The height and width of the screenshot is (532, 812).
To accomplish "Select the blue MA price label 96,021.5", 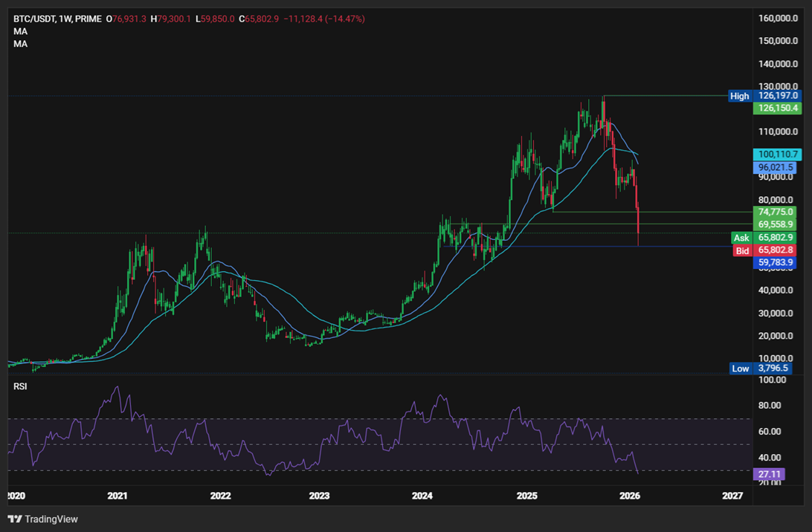I will 775,167.
